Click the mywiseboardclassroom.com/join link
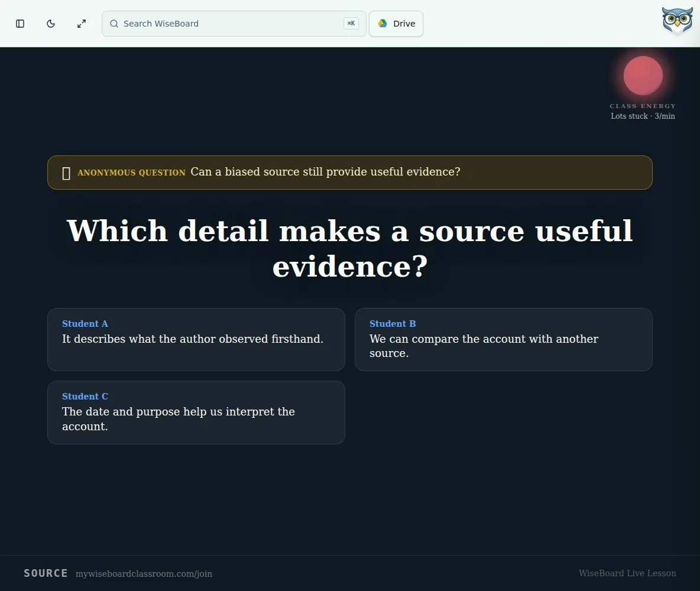The image size is (700, 591). (x=144, y=574)
